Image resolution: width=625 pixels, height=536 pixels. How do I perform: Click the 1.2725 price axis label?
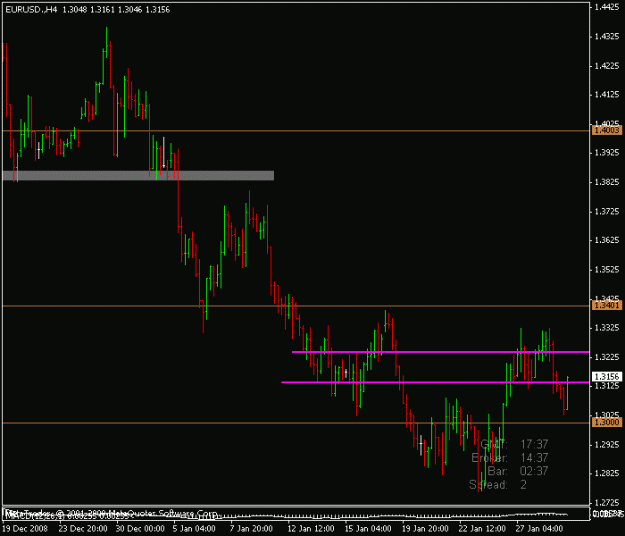pos(607,503)
